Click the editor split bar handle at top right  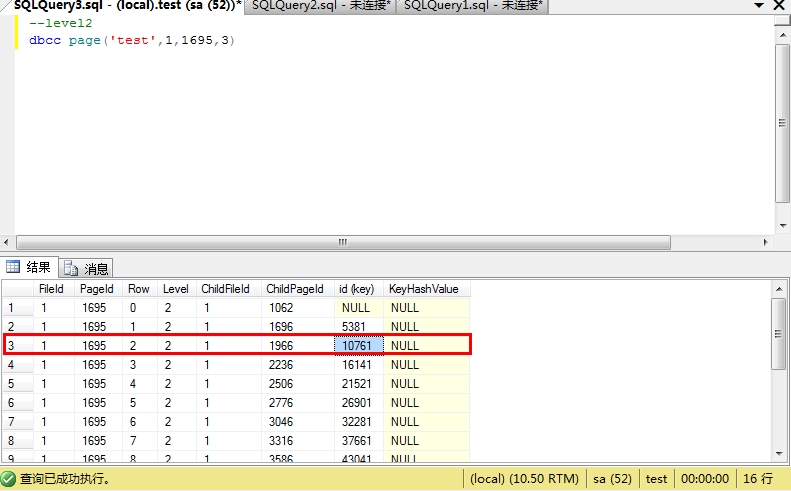(782, 21)
